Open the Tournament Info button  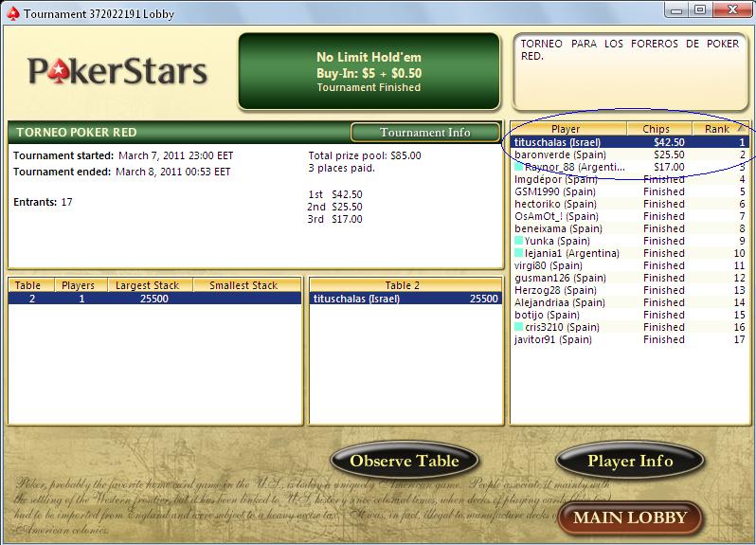coord(424,132)
